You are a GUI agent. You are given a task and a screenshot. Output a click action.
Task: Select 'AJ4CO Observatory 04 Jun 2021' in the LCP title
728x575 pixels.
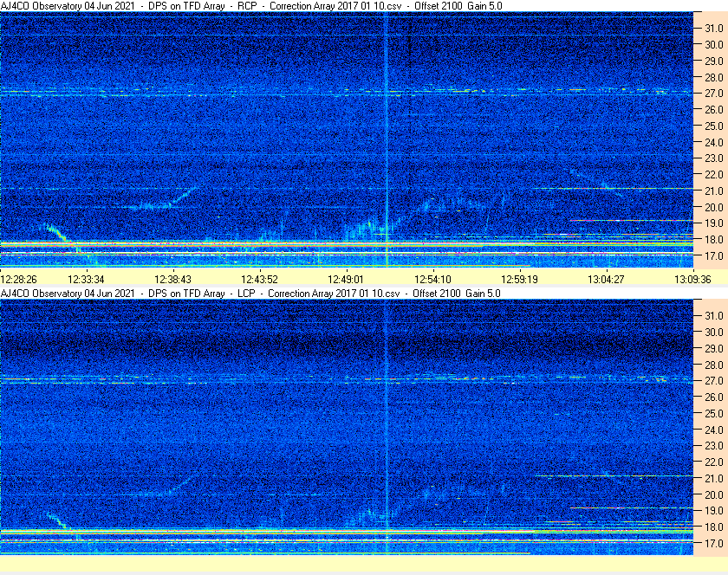(x=68, y=294)
